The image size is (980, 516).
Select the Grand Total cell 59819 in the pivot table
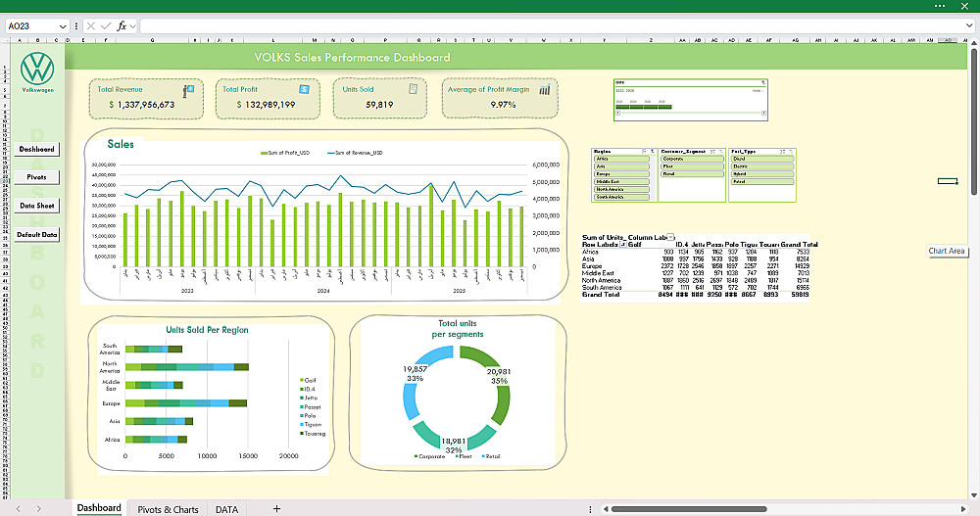(800, 295)
